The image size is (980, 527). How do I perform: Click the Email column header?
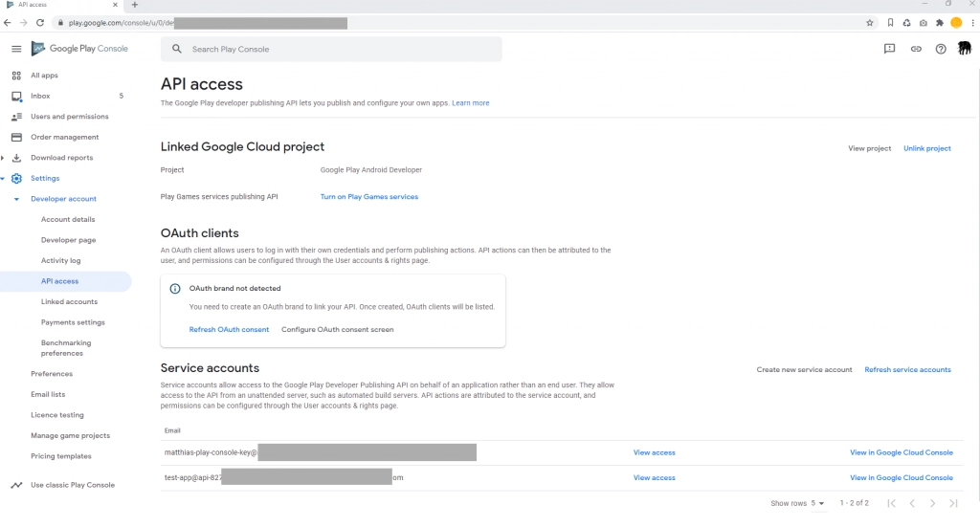tap(172, 430)
